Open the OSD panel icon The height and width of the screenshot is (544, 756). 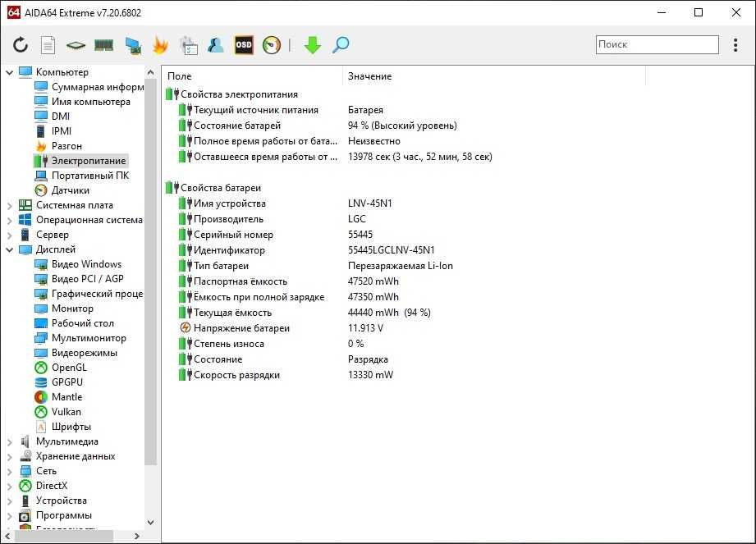pyautogui.click(x=244, y=45)
